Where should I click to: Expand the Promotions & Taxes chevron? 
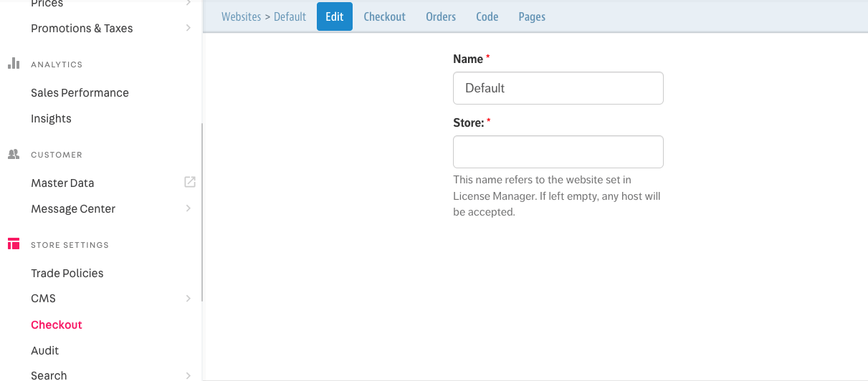point(189,28)
